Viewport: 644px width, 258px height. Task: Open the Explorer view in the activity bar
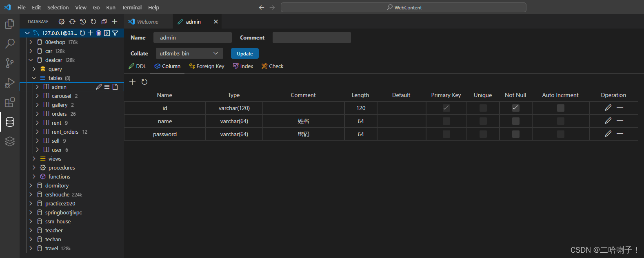[10, 24]
